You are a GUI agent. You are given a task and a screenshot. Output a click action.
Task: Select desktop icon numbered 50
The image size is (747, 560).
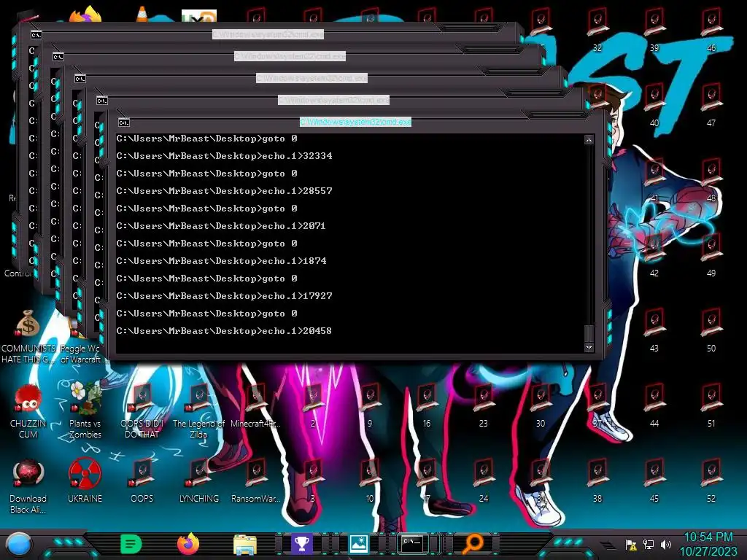[711, 330]
